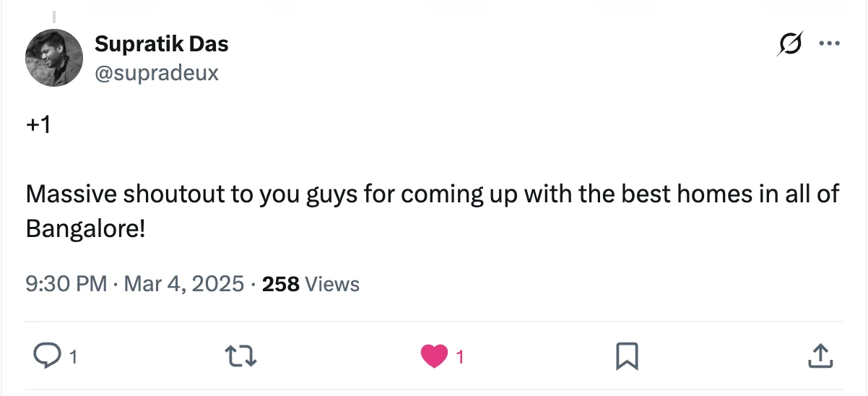Image resolution: width=868 pixels, height=396 pixels.
Task: Open the share icon menu
Action: coord(818,356)
